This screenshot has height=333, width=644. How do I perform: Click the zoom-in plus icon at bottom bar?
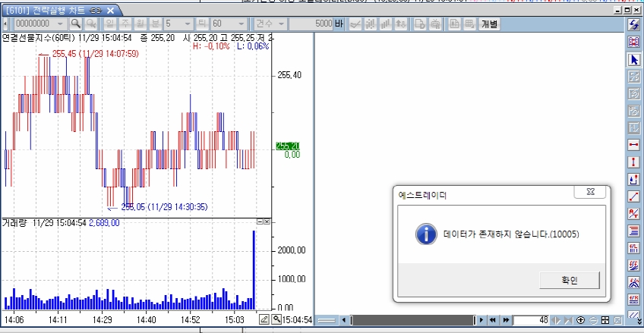581,320
